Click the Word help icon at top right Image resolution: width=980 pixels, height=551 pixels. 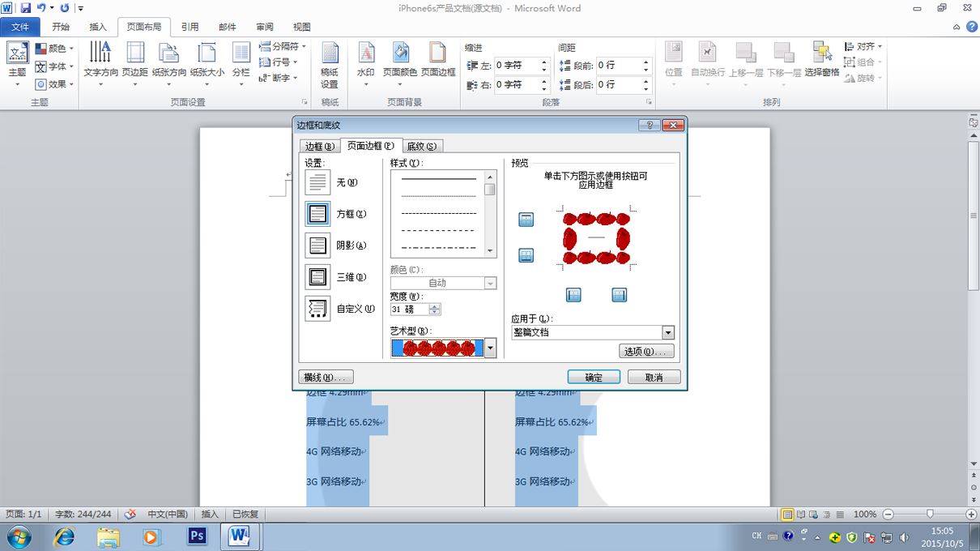[x=971, y=27]
